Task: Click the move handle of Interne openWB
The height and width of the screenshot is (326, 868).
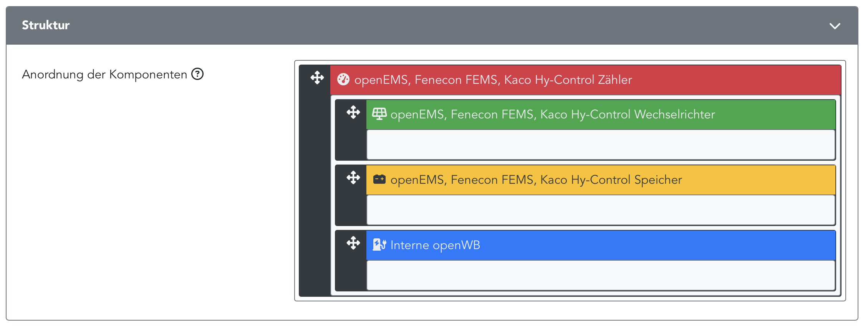Action: pyautogui.click(x=353, y=243)
